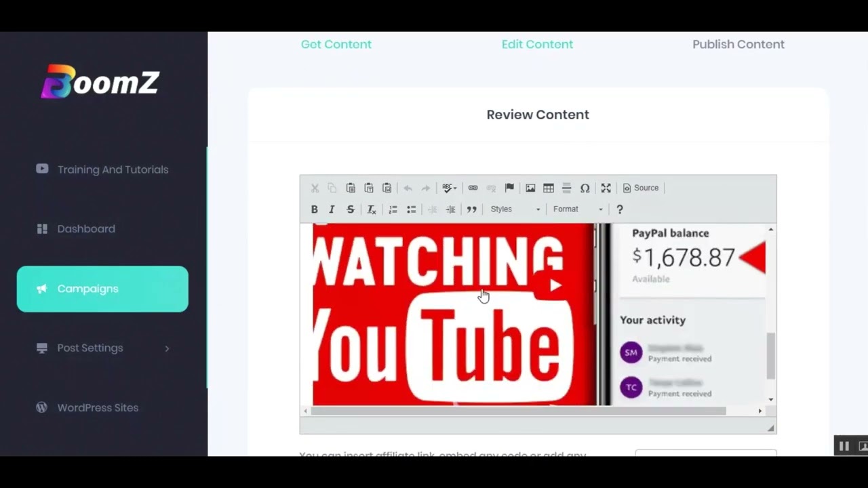868x488 pixels.
Task: Toggle bulleted list
Action: tap(411, 209)
